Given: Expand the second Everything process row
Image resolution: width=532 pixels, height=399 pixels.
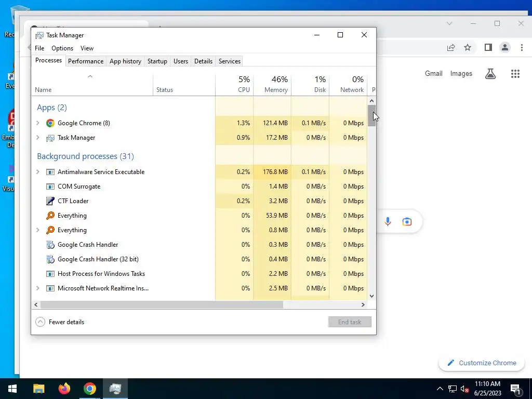Looking at the screenshot, I should click(37, 230).
